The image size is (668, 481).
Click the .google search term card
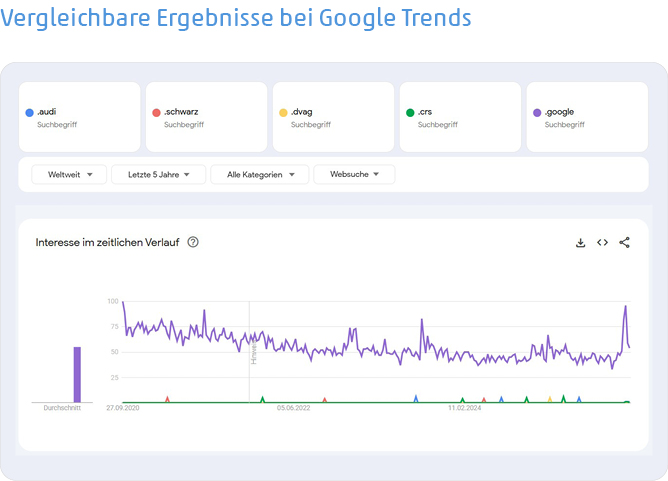point(587,117)
